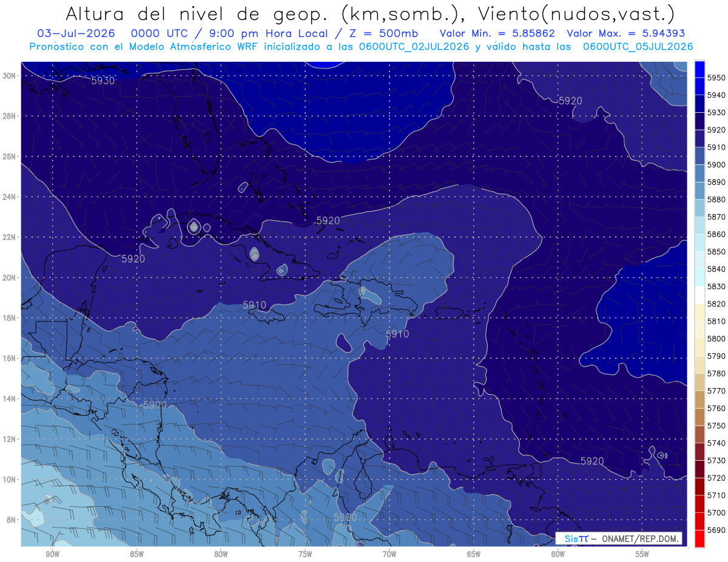Click the 5710 colorbar label
Viewport: 728px width, 562px height.
[716, 495]
